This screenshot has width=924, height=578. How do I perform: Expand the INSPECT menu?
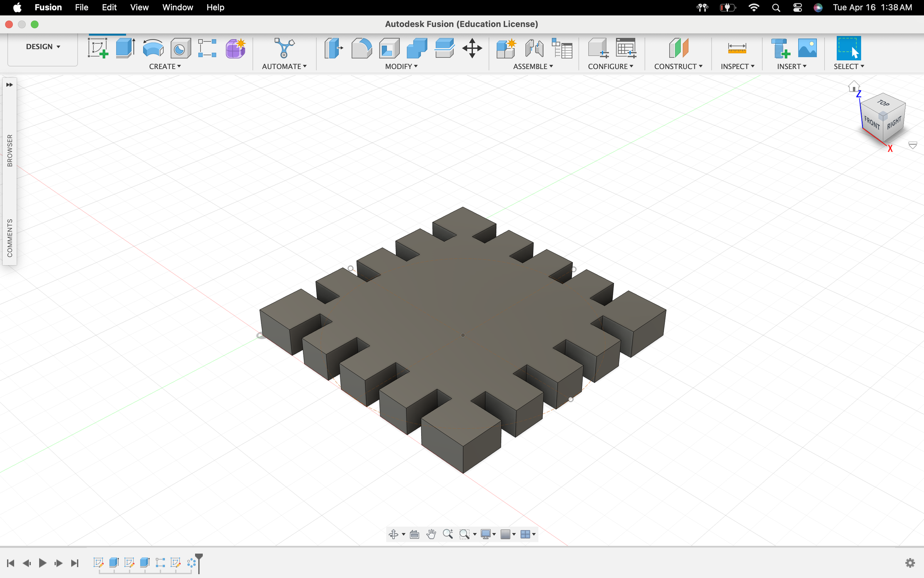point(737,66)
